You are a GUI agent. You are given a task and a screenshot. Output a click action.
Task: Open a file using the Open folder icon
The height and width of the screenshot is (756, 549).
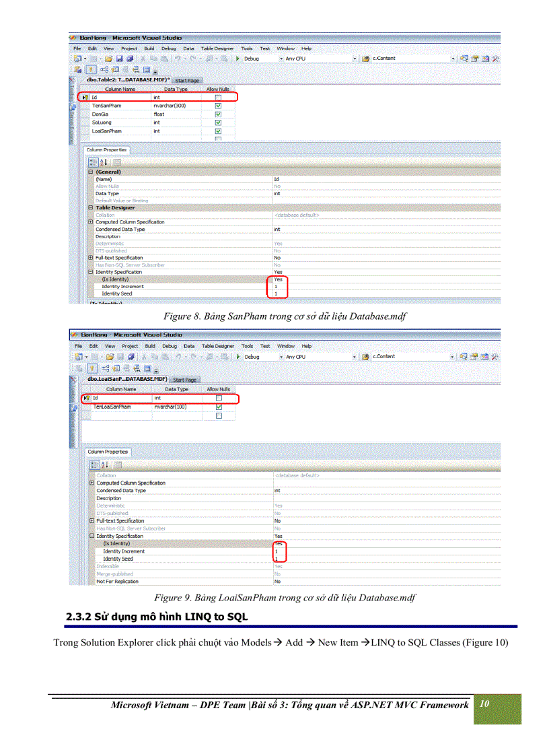click(108, 59)
